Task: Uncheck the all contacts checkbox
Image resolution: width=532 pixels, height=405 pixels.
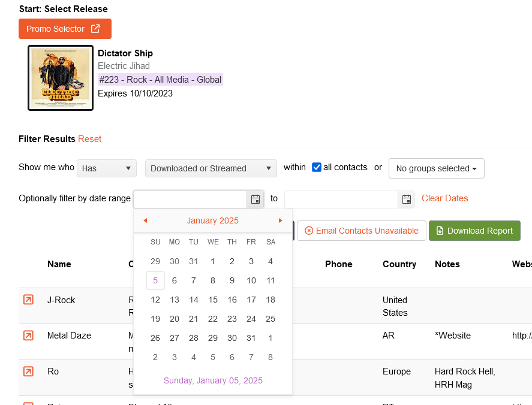Action: coord(317,168)
